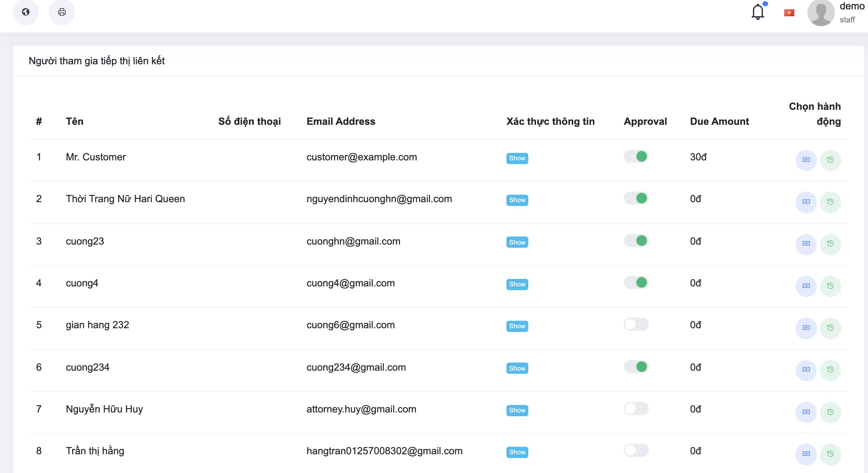
Task: Click pay icon for gian hang 232
Action: click(806, 328)
